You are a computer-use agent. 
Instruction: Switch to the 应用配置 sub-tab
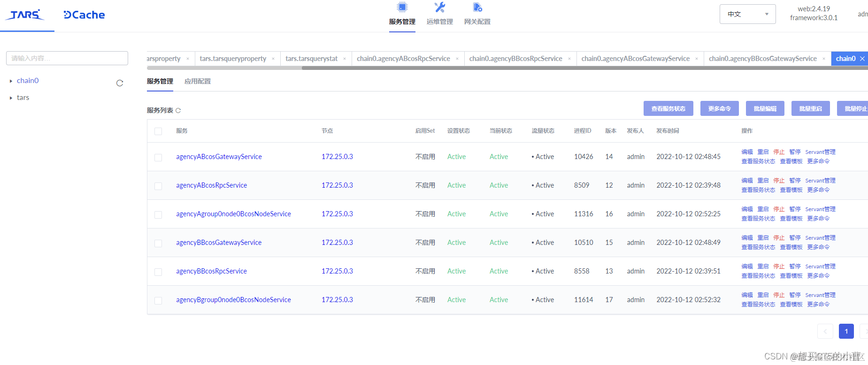(x=198, y=82)
